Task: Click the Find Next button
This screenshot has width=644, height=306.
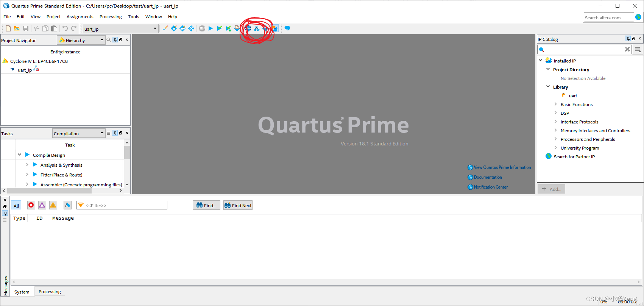Action: coord(238,205)
